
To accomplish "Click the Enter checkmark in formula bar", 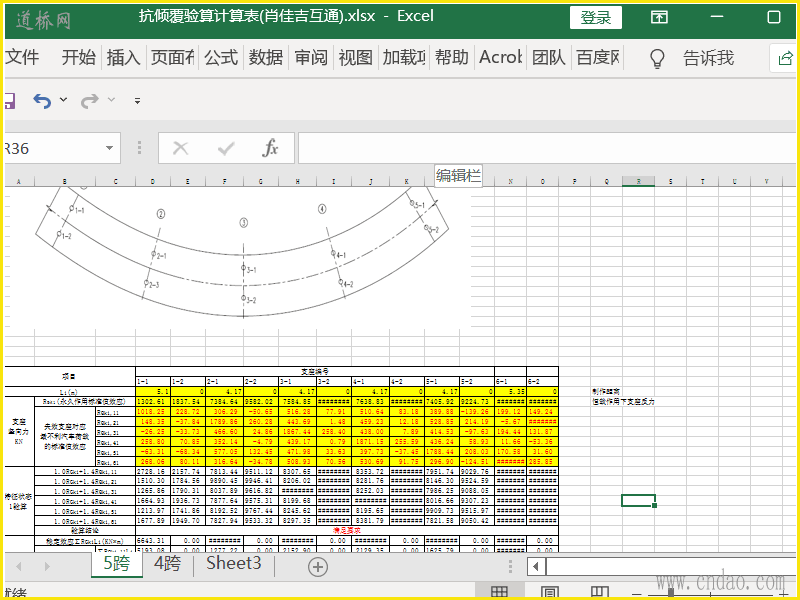I will pos(226,149).
